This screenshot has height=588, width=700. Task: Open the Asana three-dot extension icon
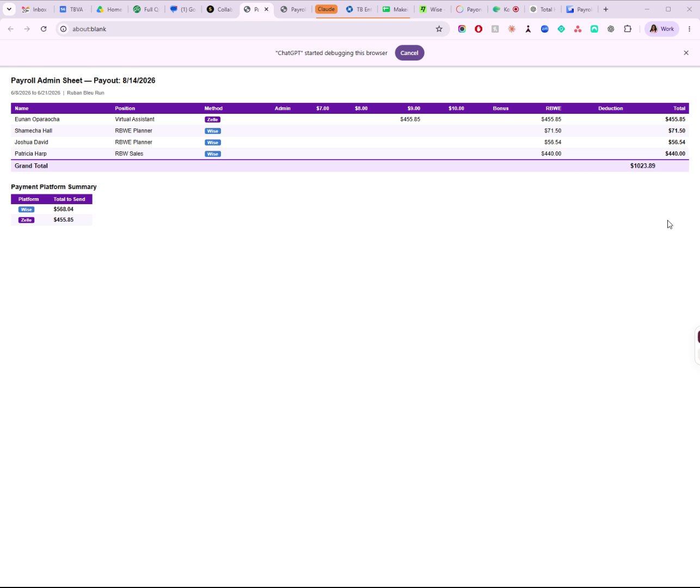pos(578,29)
